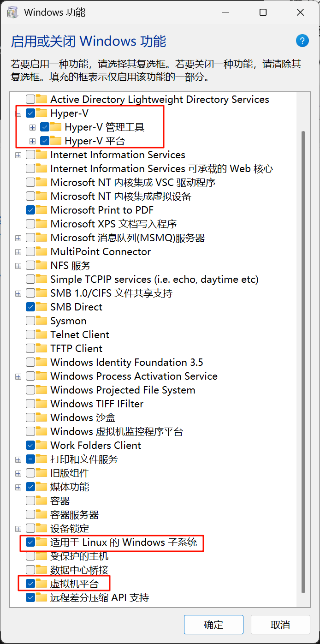Enable Windows 沙盒 checkbox
320x644 pixels.
coord(30,417)
